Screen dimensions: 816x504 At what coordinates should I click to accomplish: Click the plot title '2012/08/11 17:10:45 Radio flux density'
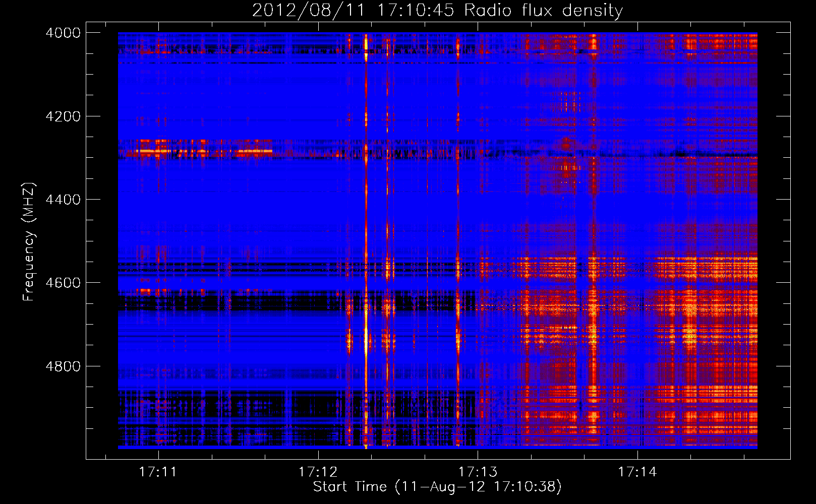coord(437,10)
